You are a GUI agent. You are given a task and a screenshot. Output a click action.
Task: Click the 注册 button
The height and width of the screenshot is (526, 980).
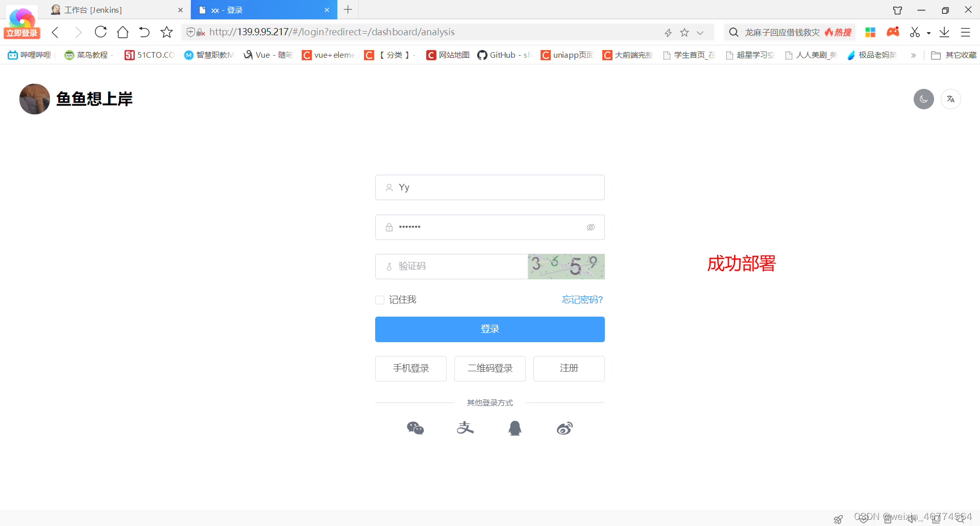click(569, 369)
